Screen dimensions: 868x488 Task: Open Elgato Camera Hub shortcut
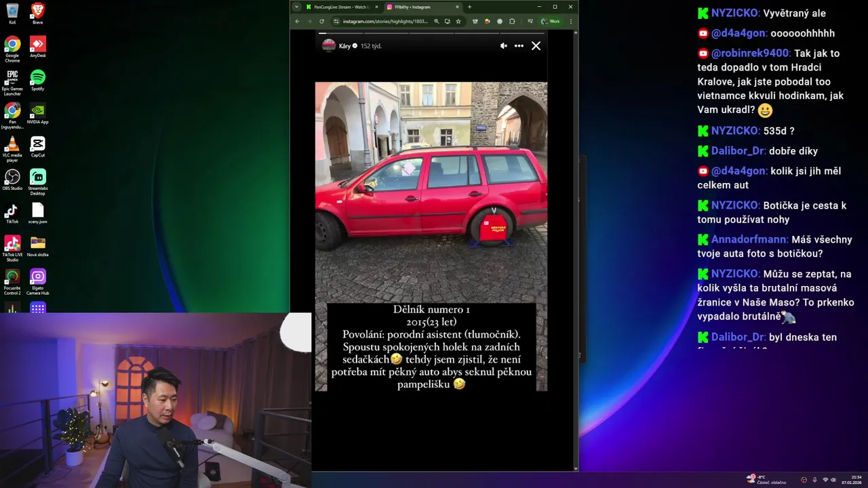coord(38,282)
